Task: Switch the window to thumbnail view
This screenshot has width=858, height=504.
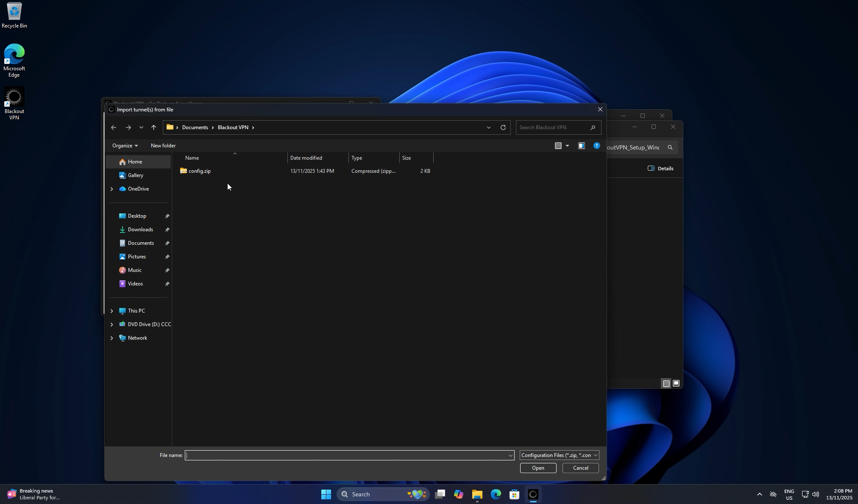Action: [x=676, y=383]
